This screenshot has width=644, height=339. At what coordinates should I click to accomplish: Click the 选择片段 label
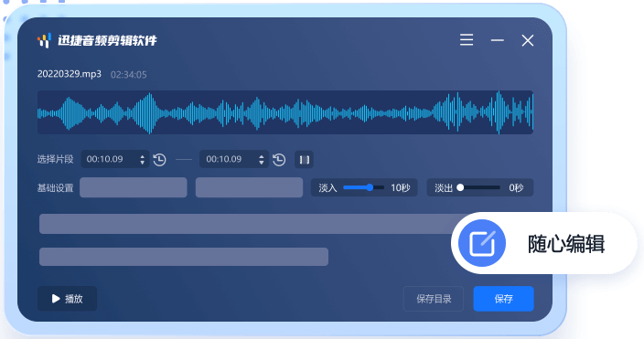pyautogui.click(x=55, y=159)
